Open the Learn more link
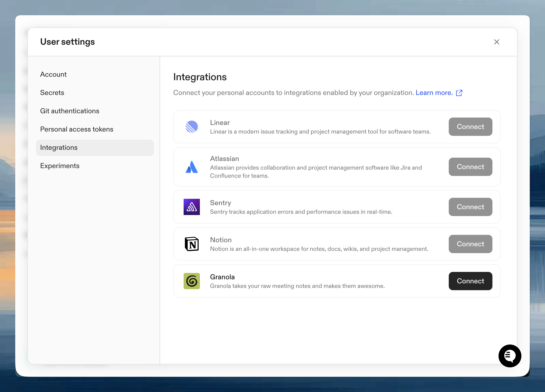This screenshot has width=545, height=392. 434,93
